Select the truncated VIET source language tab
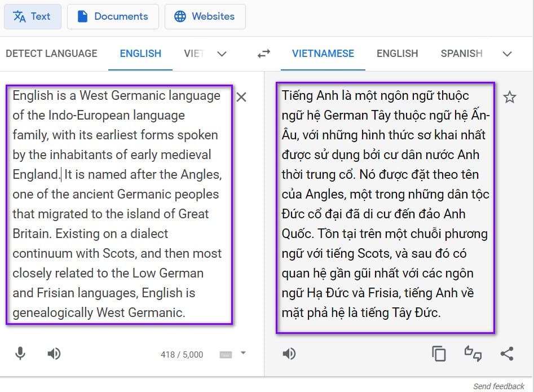This screenshot has height=392, width=534. (x=193, y=54)
